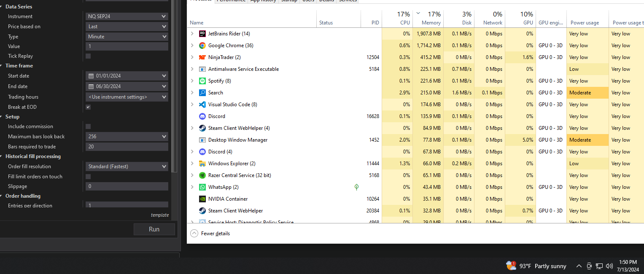Click the WhatsApp process icon

202,187
